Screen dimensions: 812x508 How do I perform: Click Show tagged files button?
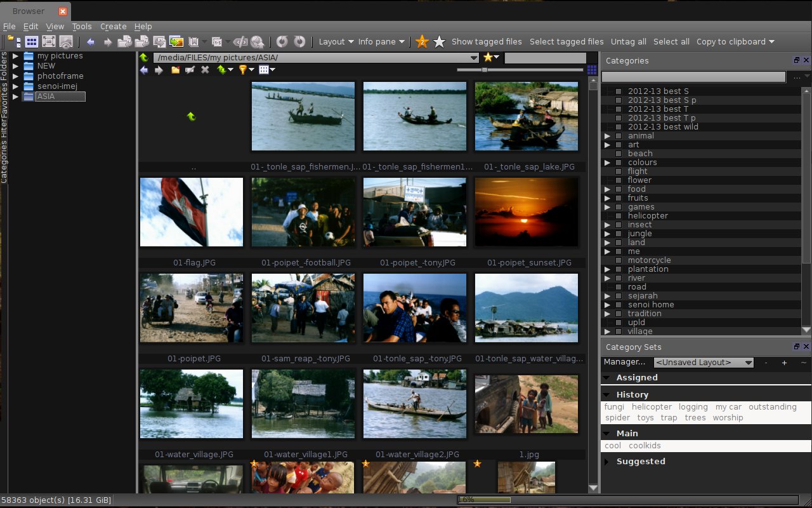tap(487, 42)
